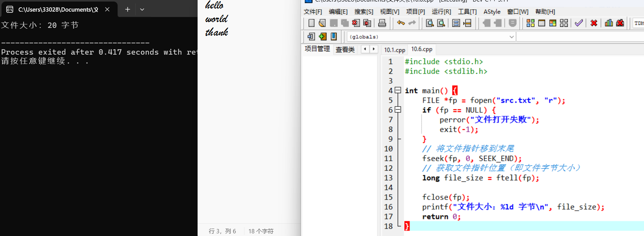Click 18 个字符 in Notepad status bar
Image resolution: width=644 pixels, height=236 pixels.
click(x=261, y=231)
